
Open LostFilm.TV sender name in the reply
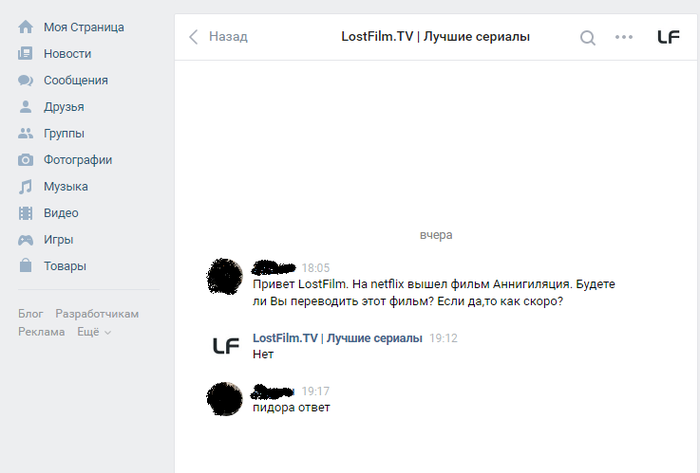click(338, 338)
